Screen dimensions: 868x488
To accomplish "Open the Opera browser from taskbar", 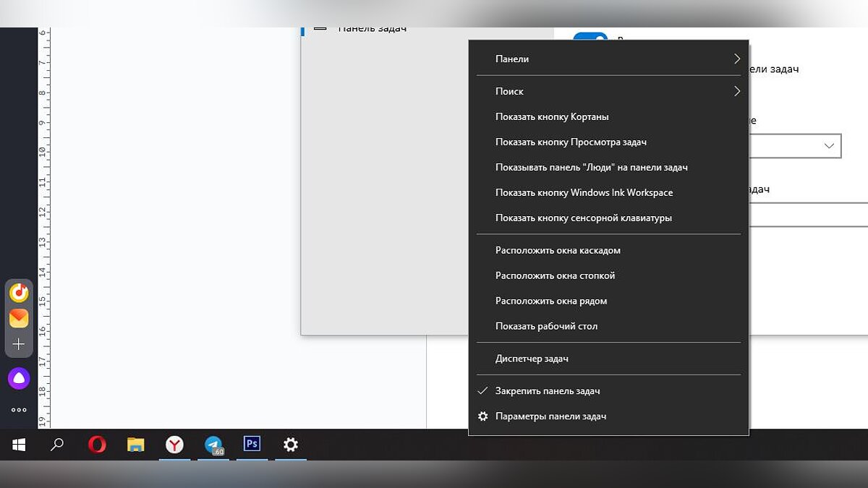I will tap(97, 445).
